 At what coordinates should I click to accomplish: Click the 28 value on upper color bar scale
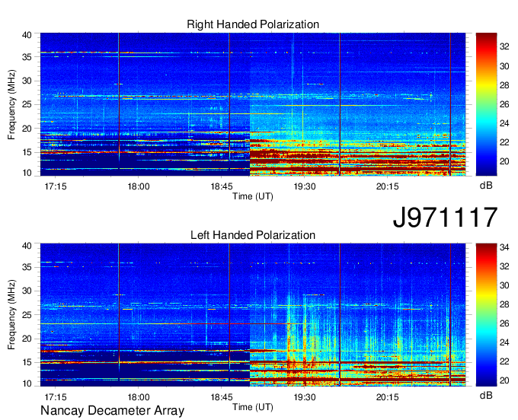pos(504,85)
